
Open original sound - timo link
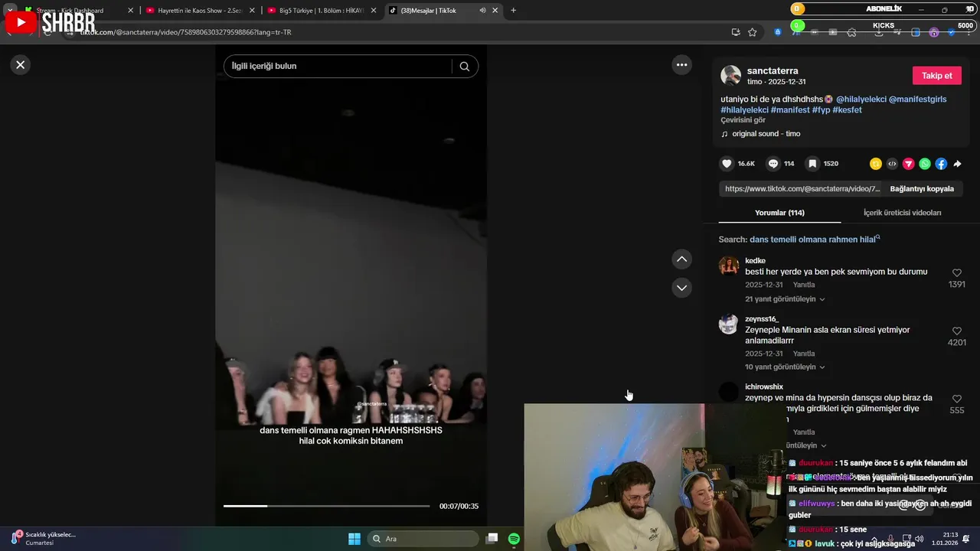(x=766, y=134)
